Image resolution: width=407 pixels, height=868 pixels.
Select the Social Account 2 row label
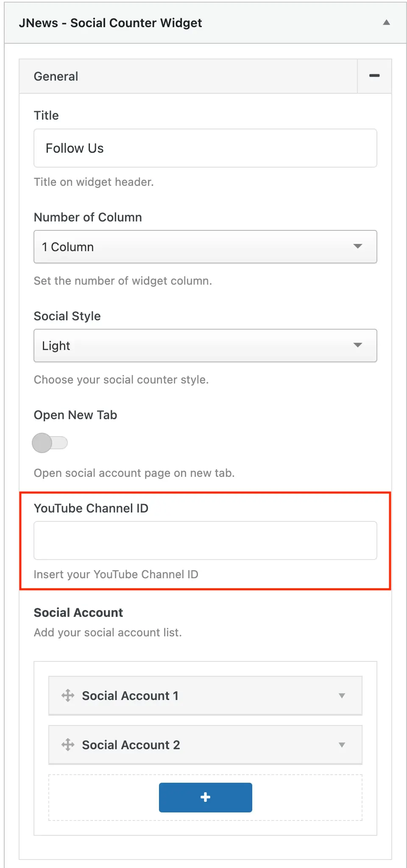(131, 745)
